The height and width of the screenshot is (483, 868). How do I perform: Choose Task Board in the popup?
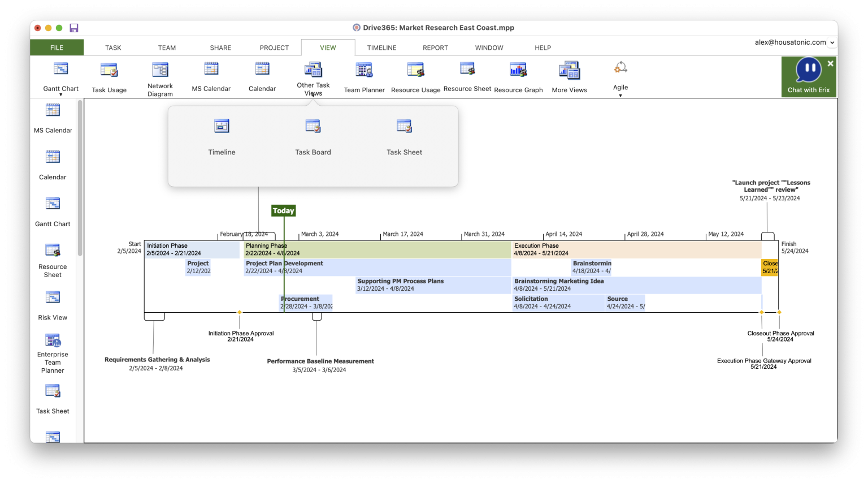click(x=313, y=136)
